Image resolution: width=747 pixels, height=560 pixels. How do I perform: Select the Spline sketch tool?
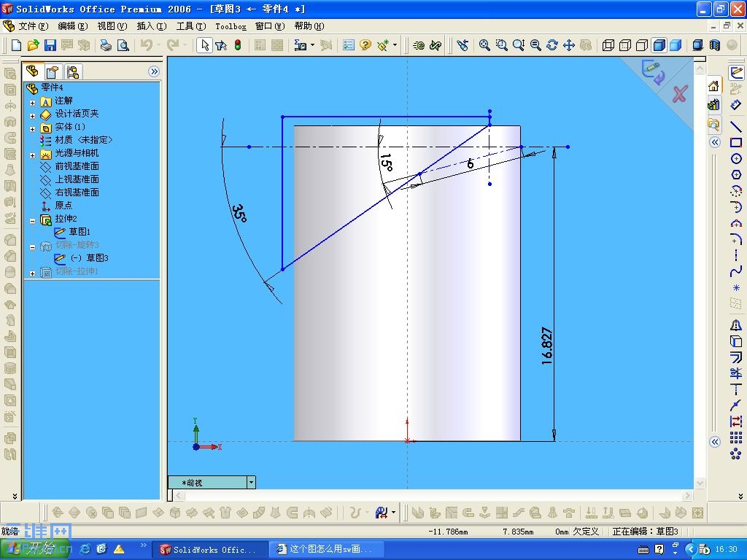coord(736,271)
